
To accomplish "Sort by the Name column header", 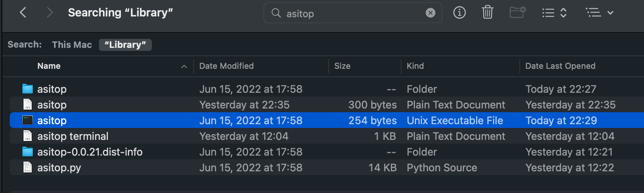I will point(49,66).
